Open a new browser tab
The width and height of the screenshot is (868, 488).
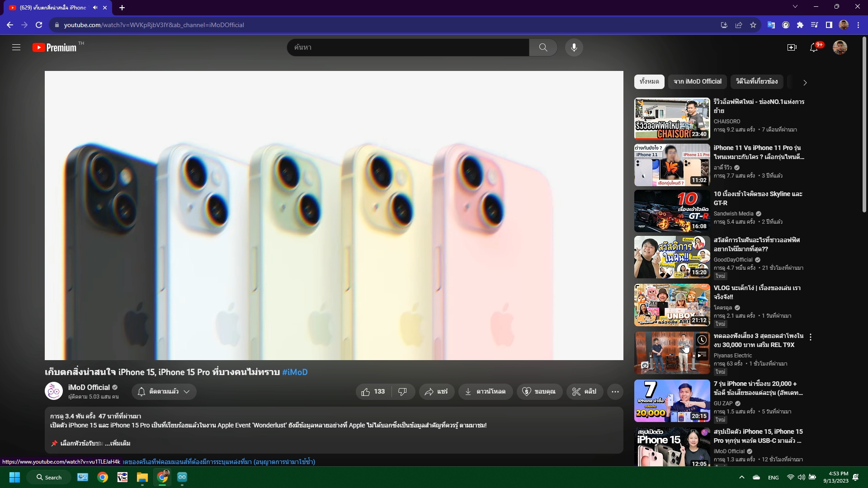(122, 8)
